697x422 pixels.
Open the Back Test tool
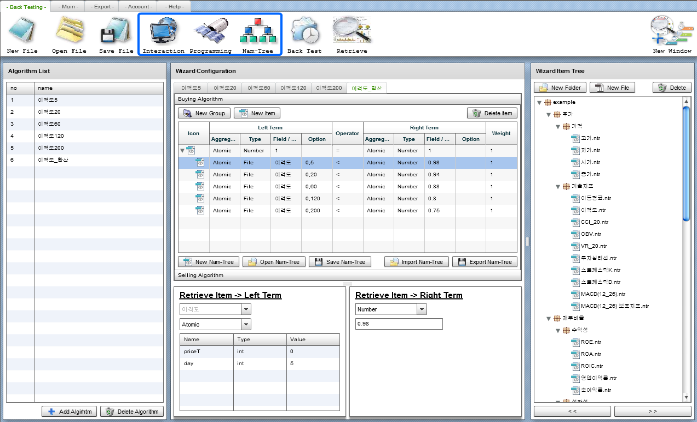[x=304, y=32]
